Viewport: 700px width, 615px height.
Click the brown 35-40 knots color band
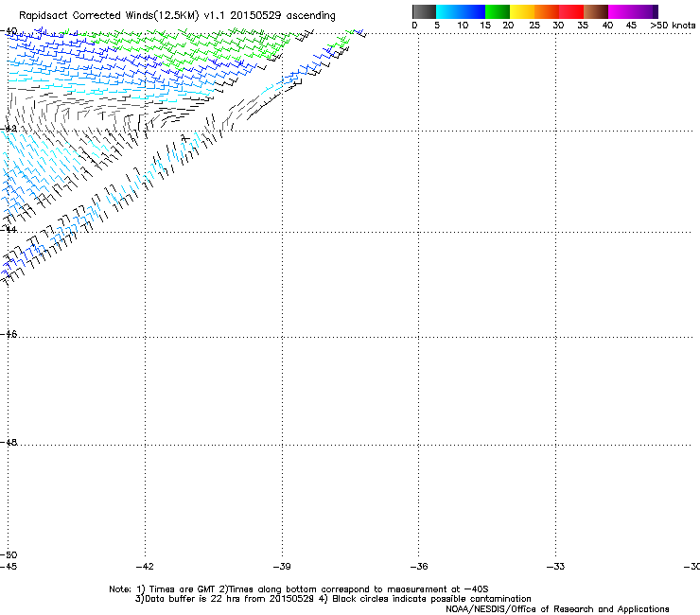tap(596, 11)
